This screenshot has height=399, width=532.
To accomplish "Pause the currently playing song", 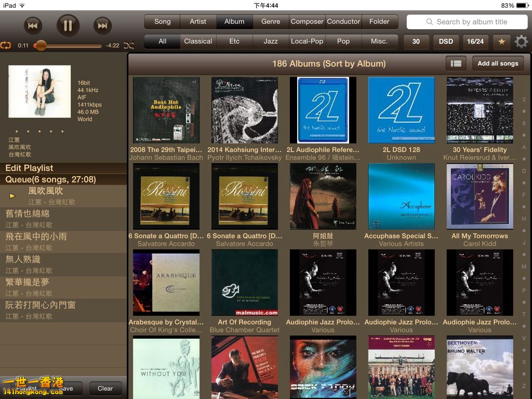I will click(68, 25).
